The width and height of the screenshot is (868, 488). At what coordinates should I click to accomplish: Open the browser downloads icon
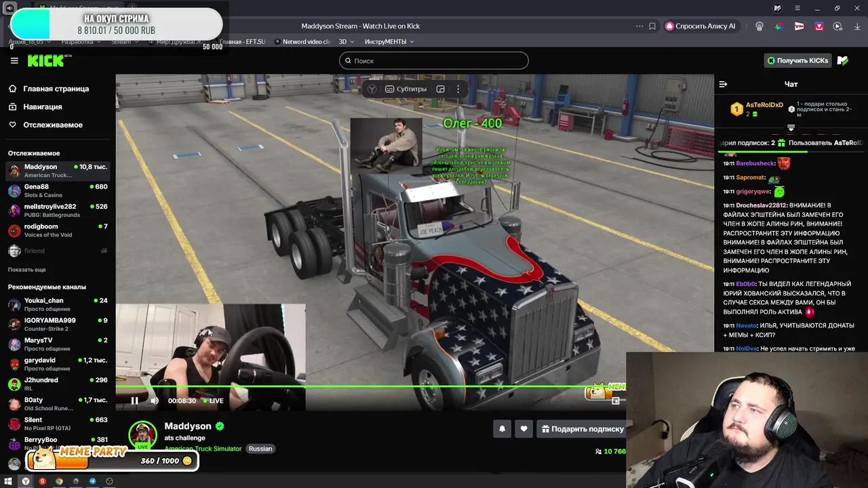click(x=858, y=26)
